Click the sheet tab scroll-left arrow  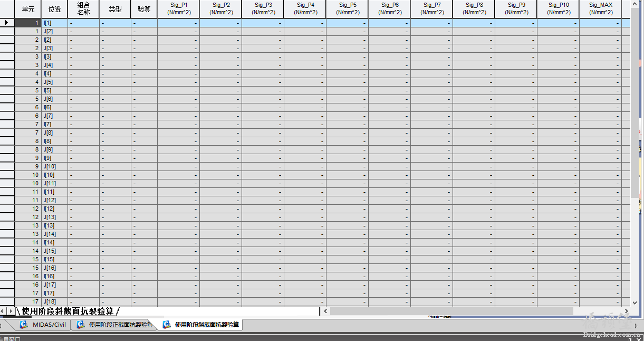pyautogui.click(x=3, y=311)
